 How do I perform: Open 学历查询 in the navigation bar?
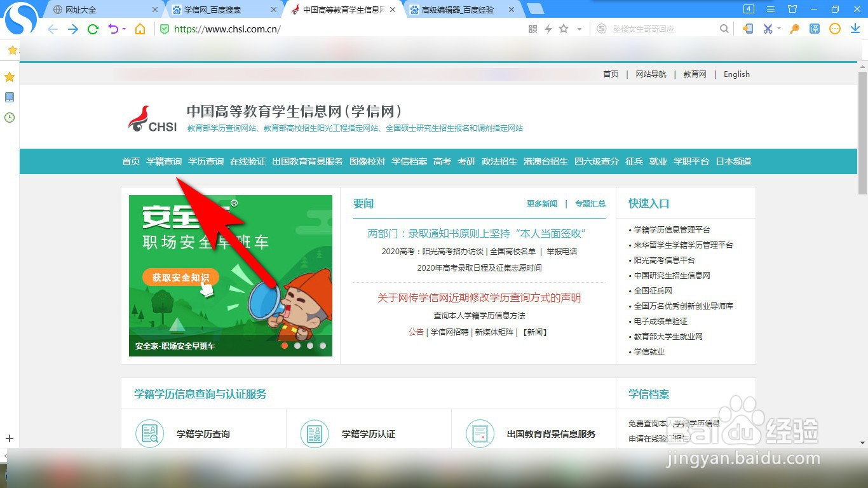[206, 161]
